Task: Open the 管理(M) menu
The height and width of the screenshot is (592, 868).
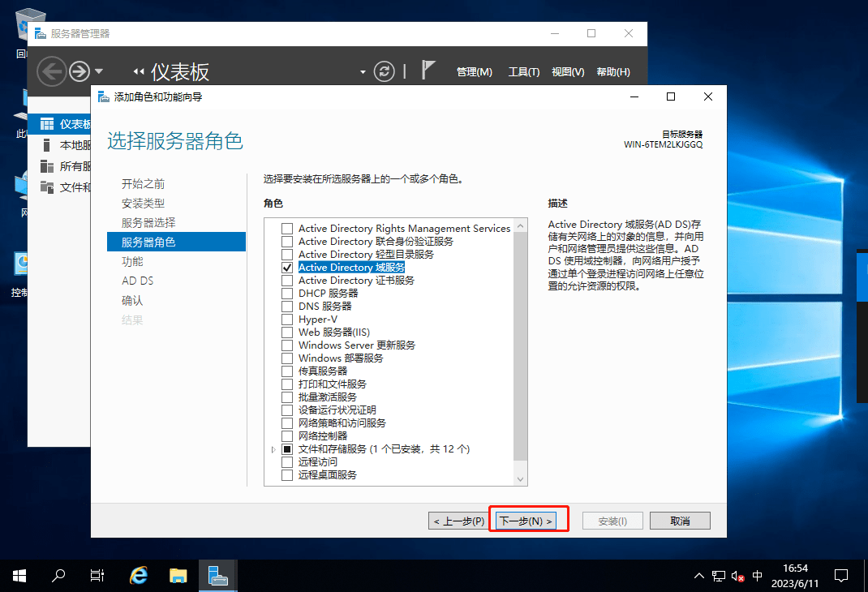Action: point(475,72)
